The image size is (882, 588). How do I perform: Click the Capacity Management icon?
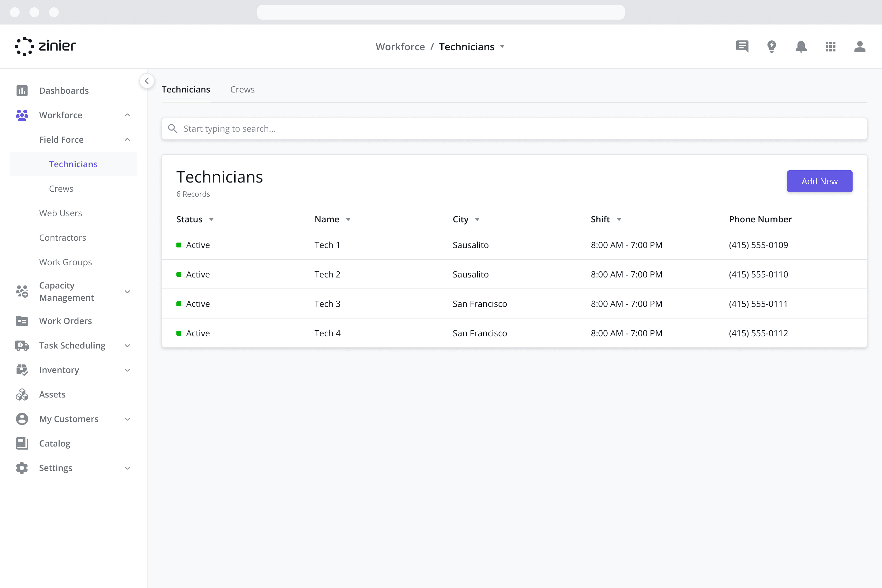22,291
